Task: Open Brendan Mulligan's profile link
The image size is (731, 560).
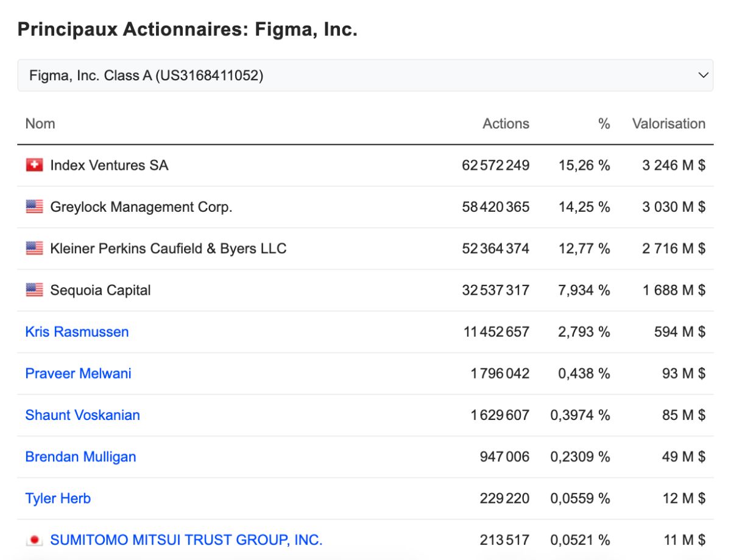Action: pos(80,457)
